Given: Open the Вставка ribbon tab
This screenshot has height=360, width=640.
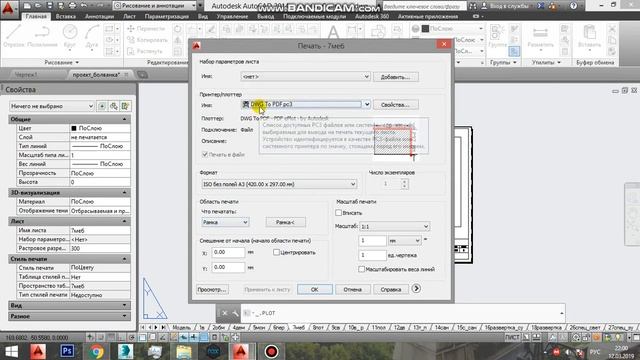Looking at the screenshot, I should click(65, 16).
